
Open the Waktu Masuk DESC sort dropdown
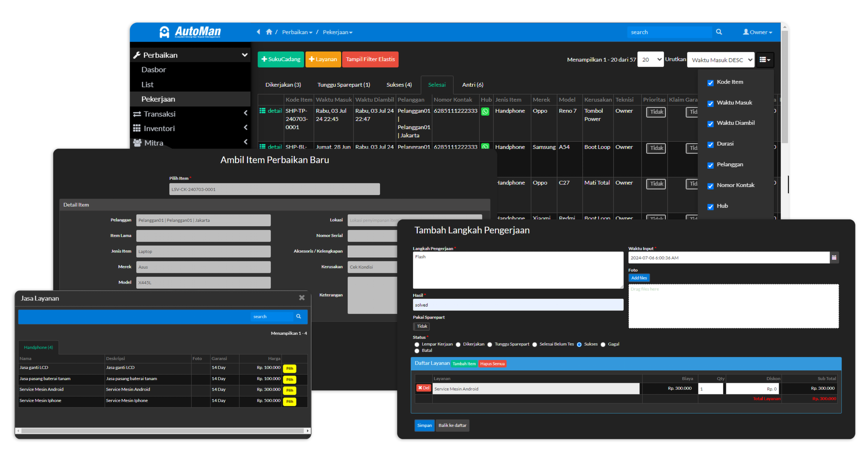(x=721, y=60)
